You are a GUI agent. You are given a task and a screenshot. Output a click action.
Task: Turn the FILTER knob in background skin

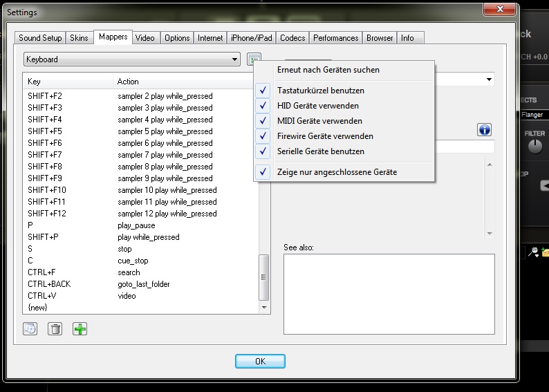click(x=535, y=146)
